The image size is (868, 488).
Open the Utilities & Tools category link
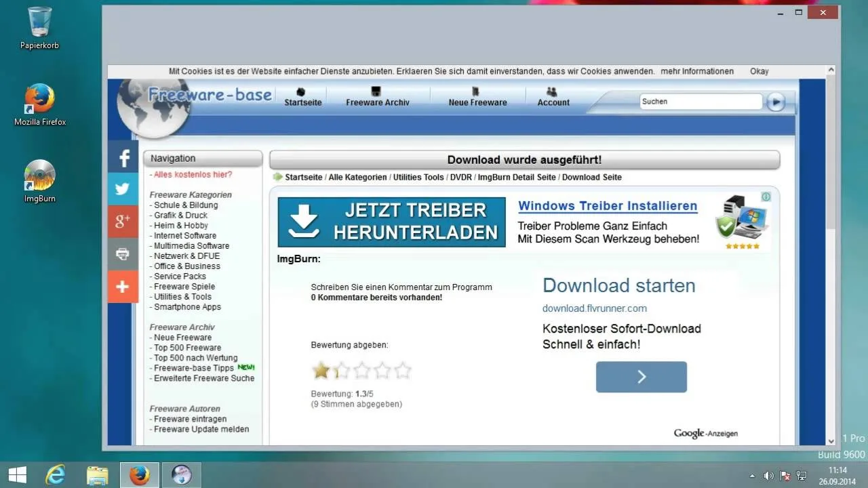click(182, 297)
